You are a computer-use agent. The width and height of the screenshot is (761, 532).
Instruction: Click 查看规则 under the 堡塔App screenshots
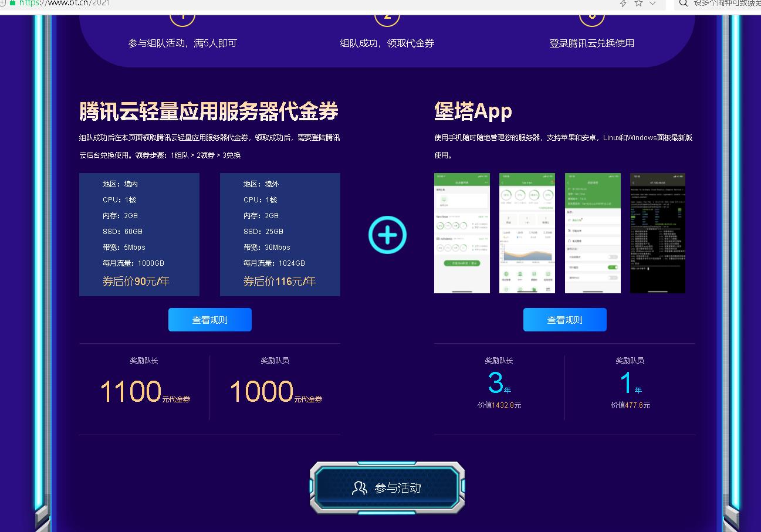pos(564,320)
